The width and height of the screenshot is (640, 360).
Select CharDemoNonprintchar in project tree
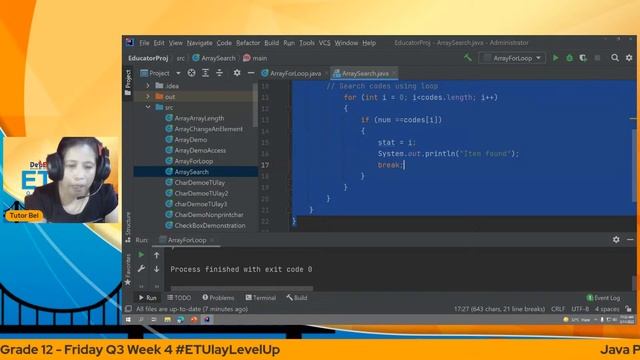tap(209, 215)
